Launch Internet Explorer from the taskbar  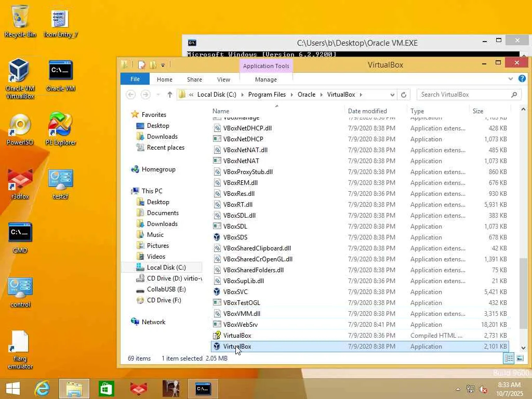[x=43, y=389]
